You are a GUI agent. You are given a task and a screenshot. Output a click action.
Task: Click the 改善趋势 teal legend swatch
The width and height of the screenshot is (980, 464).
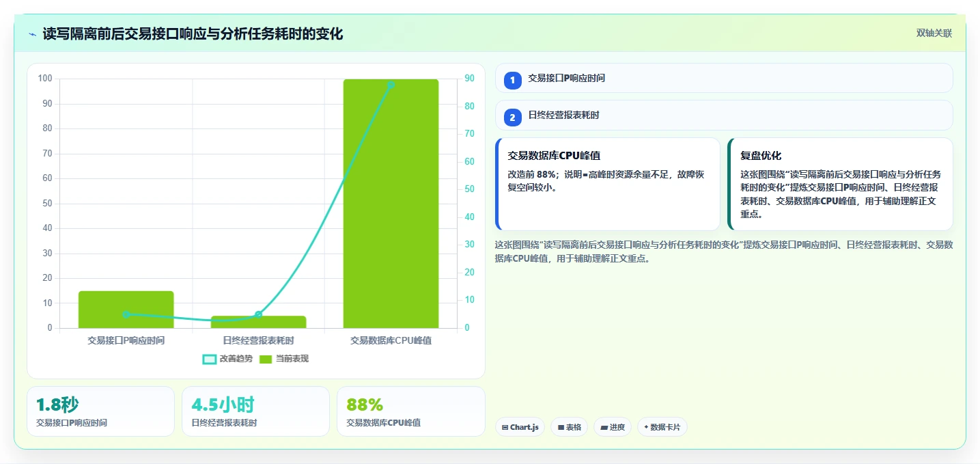210,359
